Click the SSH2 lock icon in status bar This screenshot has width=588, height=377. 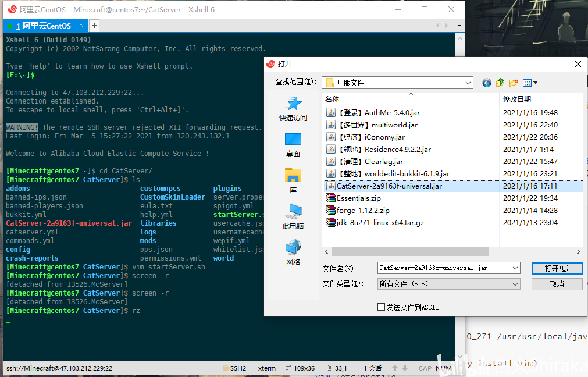pyautogui.click(x=226, y=368)
